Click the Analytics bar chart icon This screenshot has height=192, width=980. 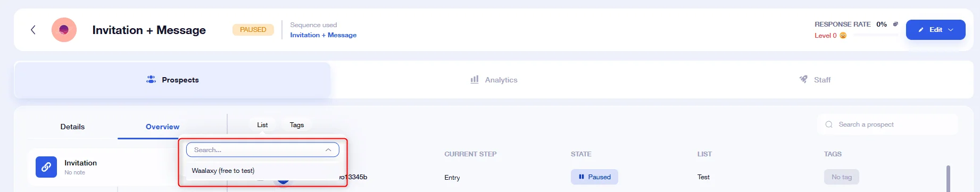point(475,79)
